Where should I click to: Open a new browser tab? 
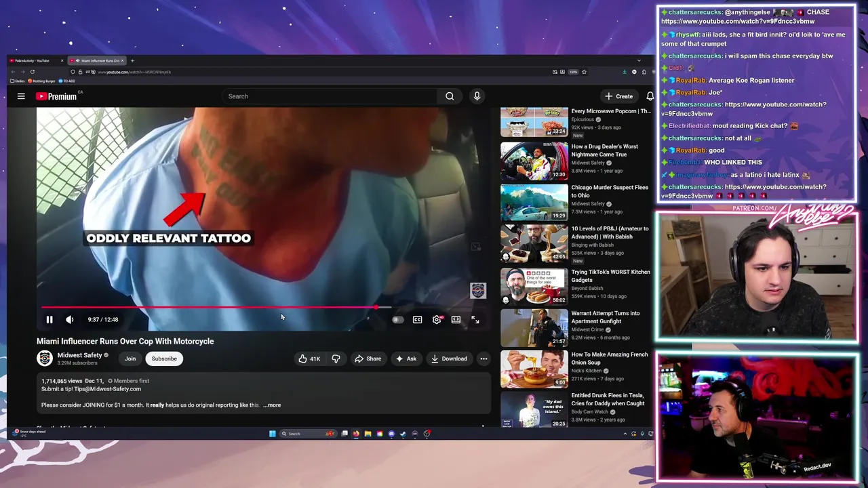[x=132, y=61]
